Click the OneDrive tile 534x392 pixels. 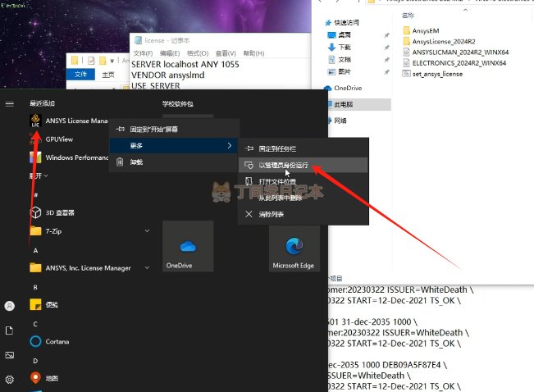click(x=188, y=246)
